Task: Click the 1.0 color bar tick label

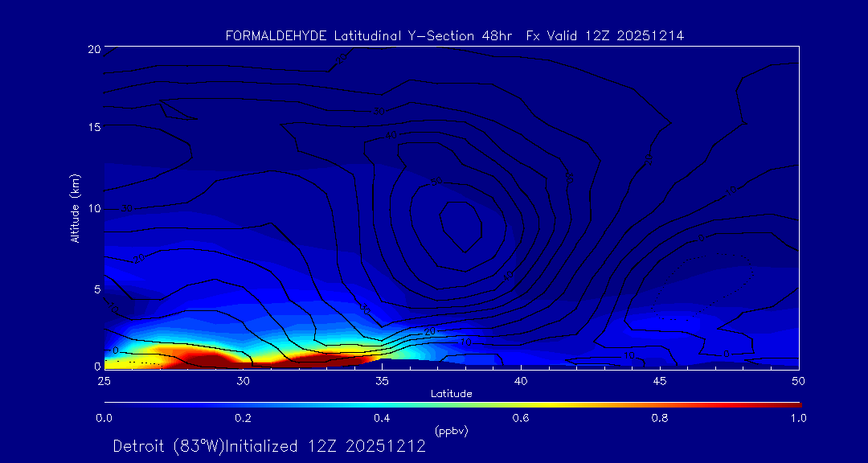Action: [x=798, y=418]
